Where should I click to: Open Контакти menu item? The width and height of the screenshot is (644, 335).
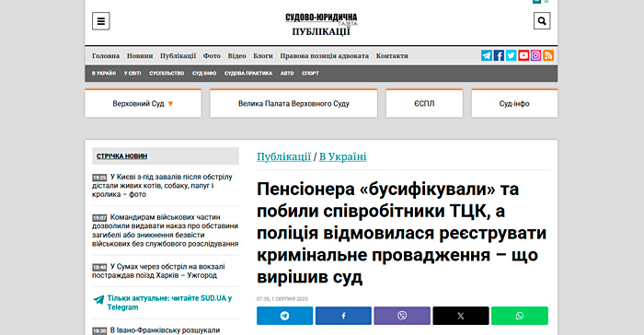click(392, 56)
